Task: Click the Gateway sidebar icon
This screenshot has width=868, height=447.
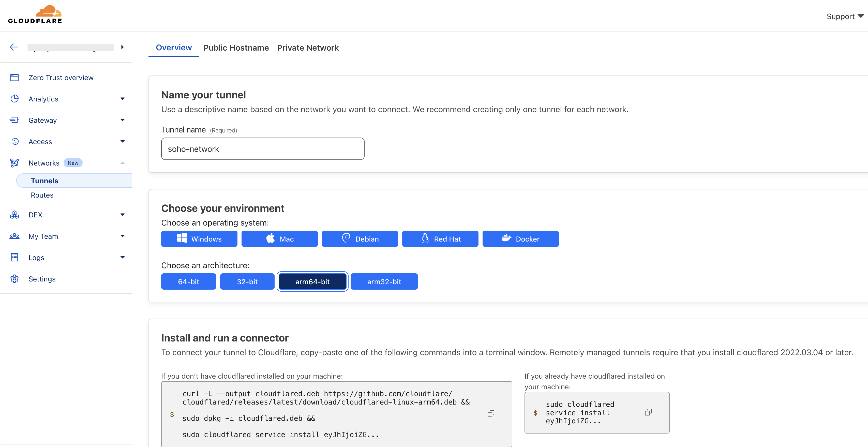Action: click(14, 120)
